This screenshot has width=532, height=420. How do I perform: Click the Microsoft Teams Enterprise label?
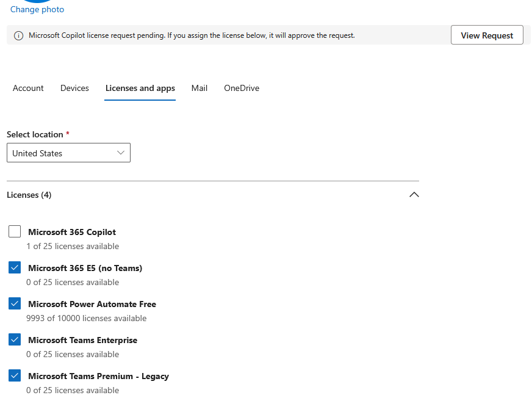(x=83, y=340)
